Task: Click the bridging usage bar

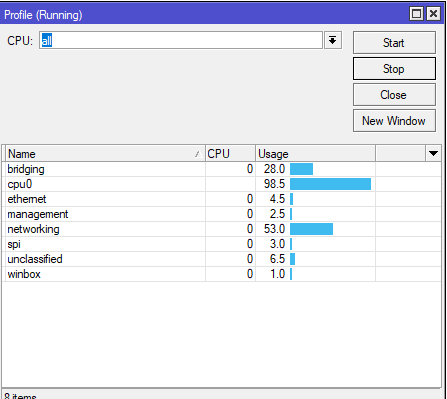Action: click(301, 169)
